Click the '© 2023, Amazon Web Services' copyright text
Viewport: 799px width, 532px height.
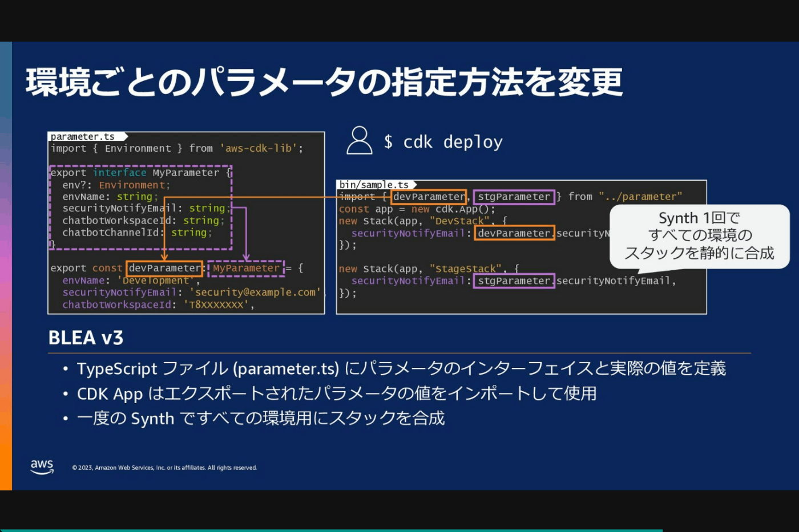(x=164, y=468)
